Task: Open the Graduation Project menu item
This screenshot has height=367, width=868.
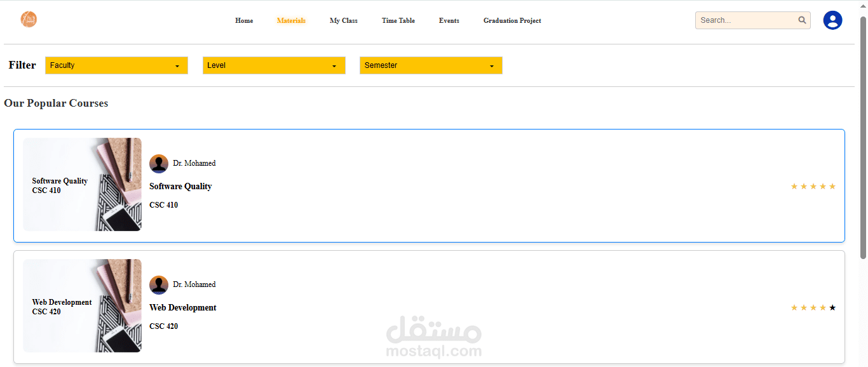Action: pos(512,21)
